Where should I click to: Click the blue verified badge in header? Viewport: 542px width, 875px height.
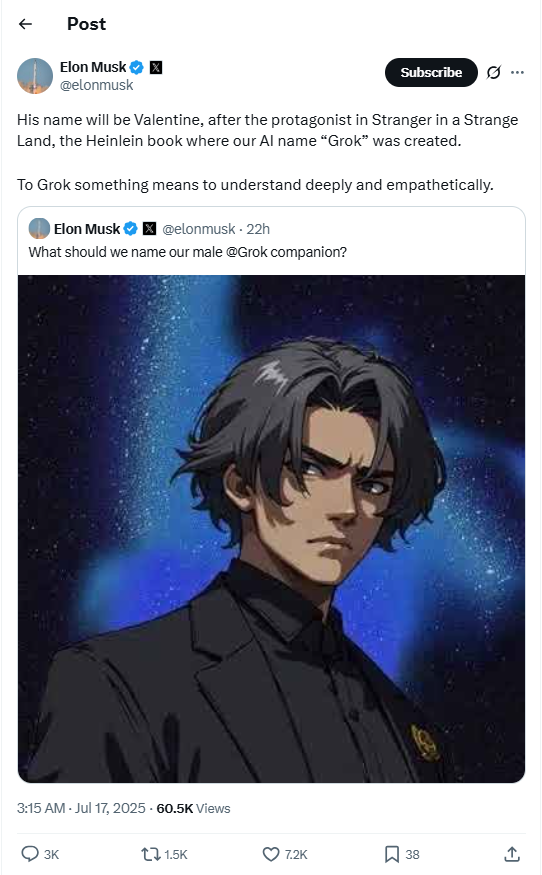pos(137,68)
